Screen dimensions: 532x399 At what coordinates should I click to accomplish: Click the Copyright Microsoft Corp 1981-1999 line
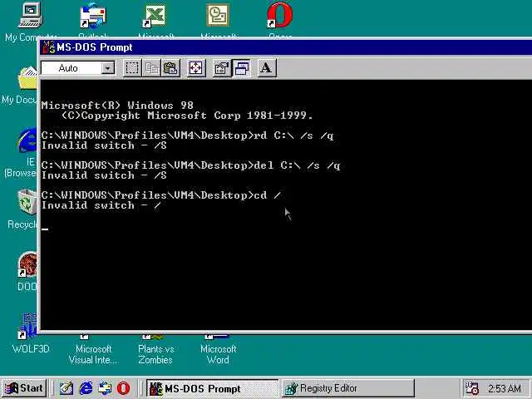click(x=187, y=116)
